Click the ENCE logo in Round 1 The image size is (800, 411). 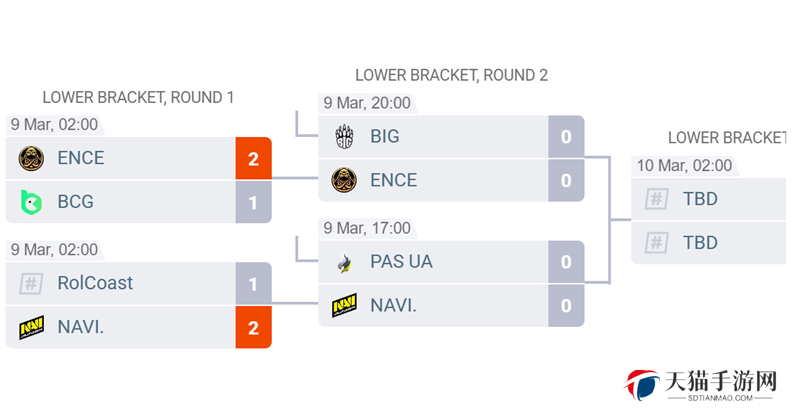[31, 158]
